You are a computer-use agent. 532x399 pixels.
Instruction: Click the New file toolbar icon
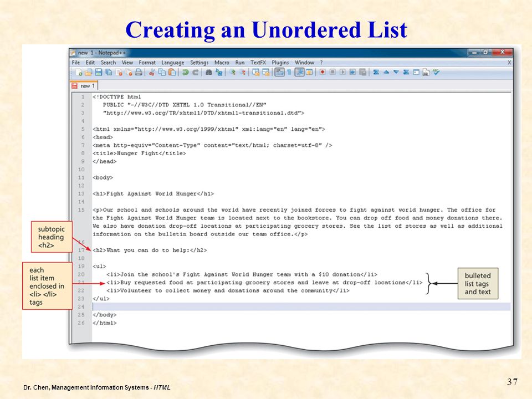[x=79, y=72]
